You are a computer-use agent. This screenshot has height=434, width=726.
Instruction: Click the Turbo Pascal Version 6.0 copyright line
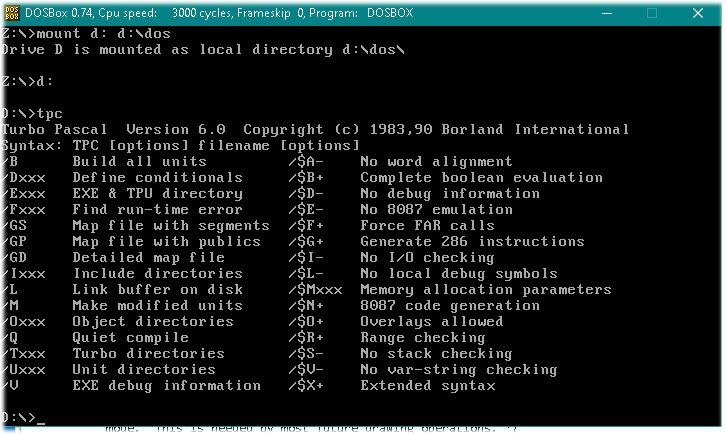(x=315, y=129)
